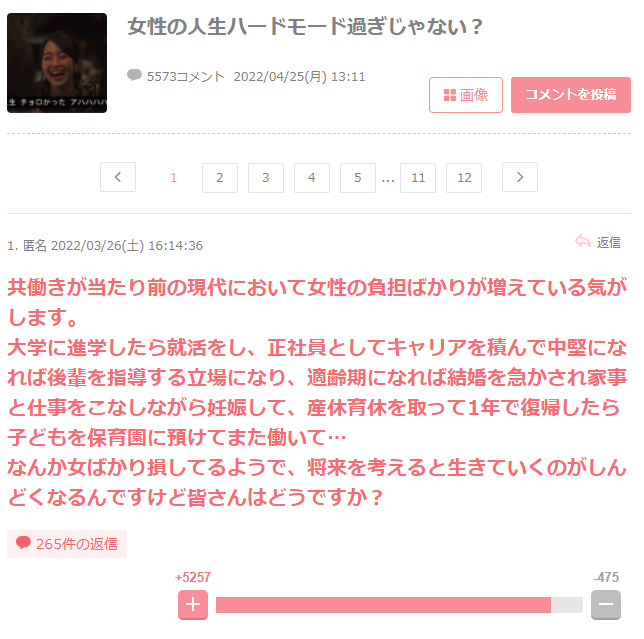Image resolution: width=644 pixels, height=639 pixels.
Task: Jump to last page 12
Action: [x=464, y=178]
